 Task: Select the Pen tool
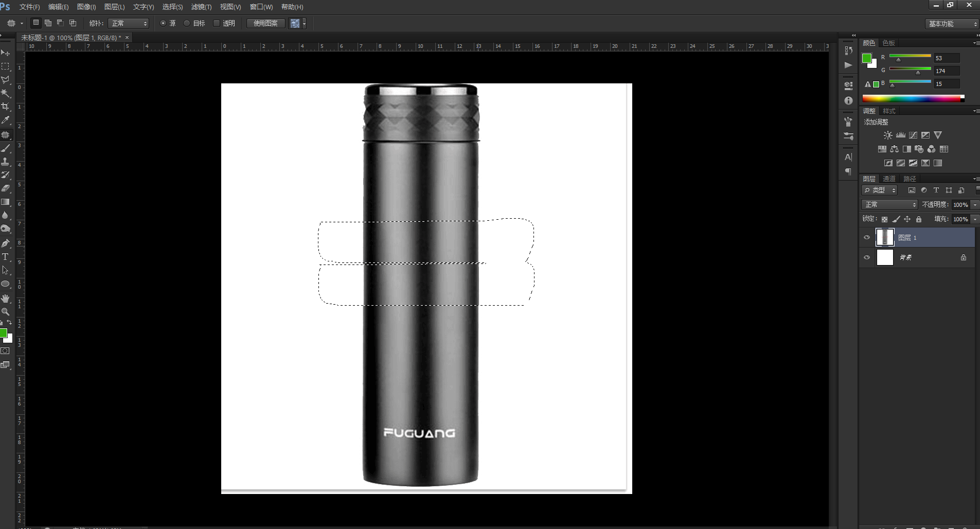coord(6,243)
